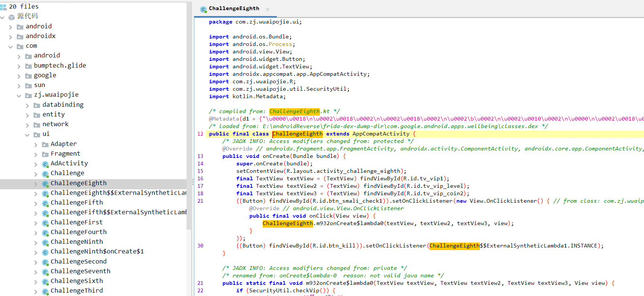This screenshot has height=296, width=644.
Task: Click the file tree vertical scrollbar
Action: pyautogui.click(x=189, y=116)
